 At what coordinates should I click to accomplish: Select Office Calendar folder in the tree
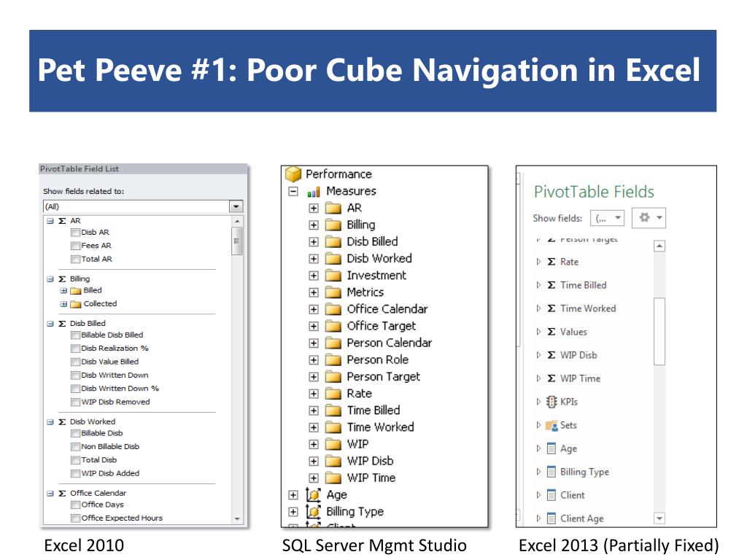pyautogui.click(x=387, y=309)
